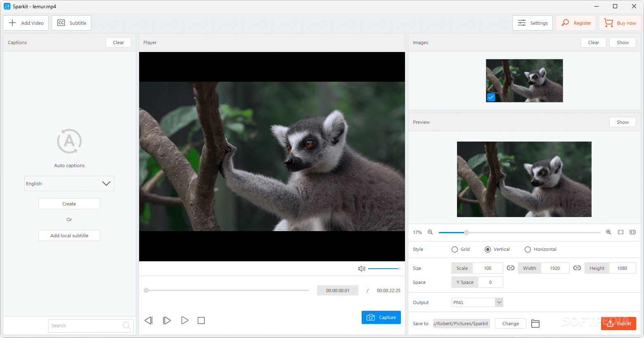Edit the Height value 1080
The width and height of the screenshot is (644, 338).
pos(622,268)
